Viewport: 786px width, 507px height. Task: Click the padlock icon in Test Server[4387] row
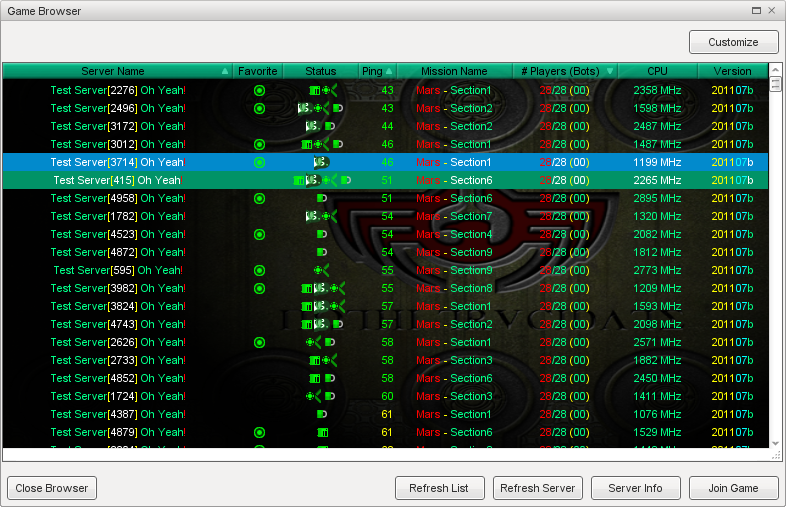322,415
